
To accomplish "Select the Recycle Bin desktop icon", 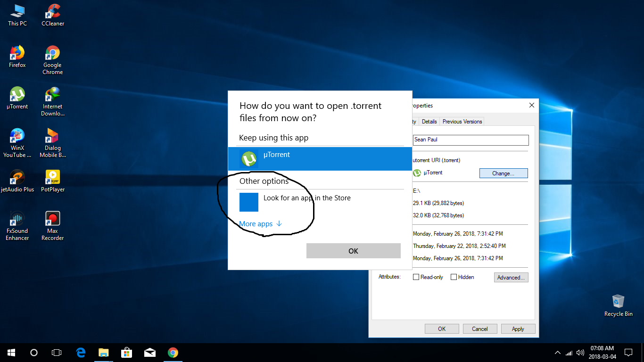I will tap(618, 305).
